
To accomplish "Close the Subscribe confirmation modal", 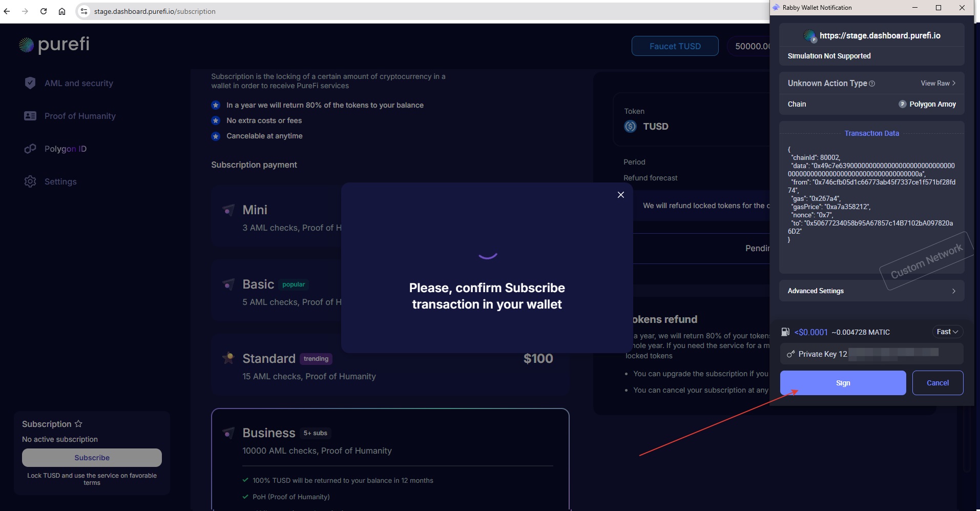I will [x=620, y=195].
